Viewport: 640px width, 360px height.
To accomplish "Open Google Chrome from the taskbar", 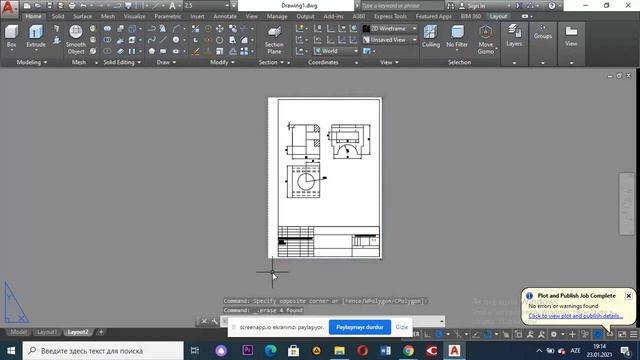I will coord(409,351).
